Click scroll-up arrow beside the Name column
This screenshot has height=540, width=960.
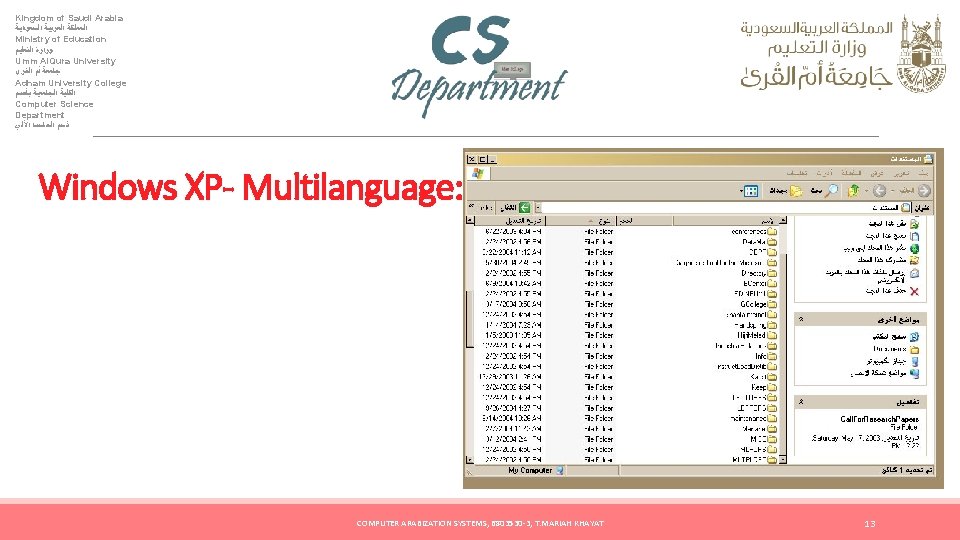pyautogui.click(x=783, y=220)
